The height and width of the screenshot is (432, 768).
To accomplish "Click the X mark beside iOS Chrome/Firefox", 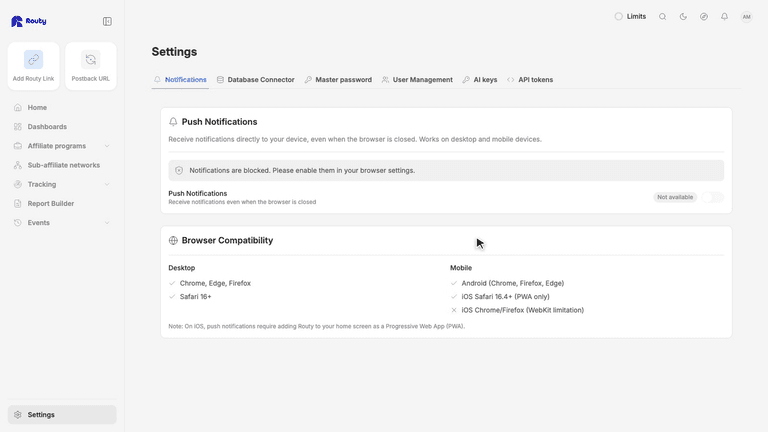I will click(454, 310).
